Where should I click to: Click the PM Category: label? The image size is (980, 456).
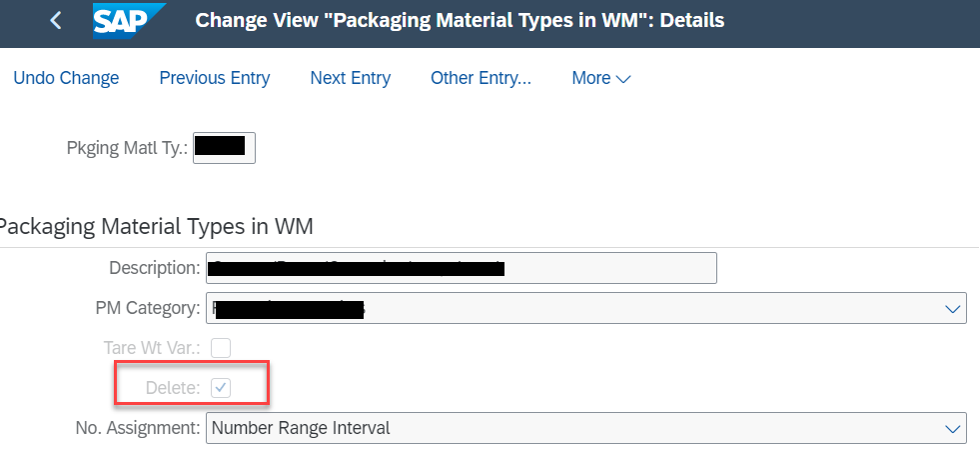[148, 308]
